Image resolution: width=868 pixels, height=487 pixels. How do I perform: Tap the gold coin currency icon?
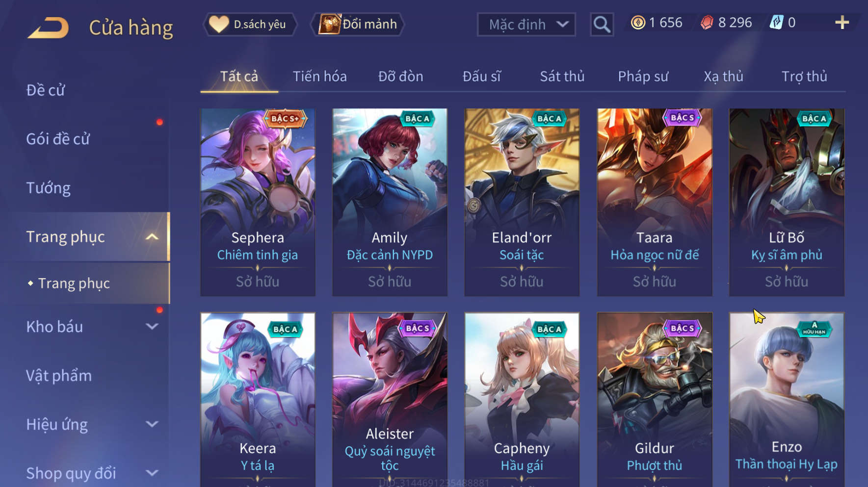pyautogui.click(x=638, y=23)
